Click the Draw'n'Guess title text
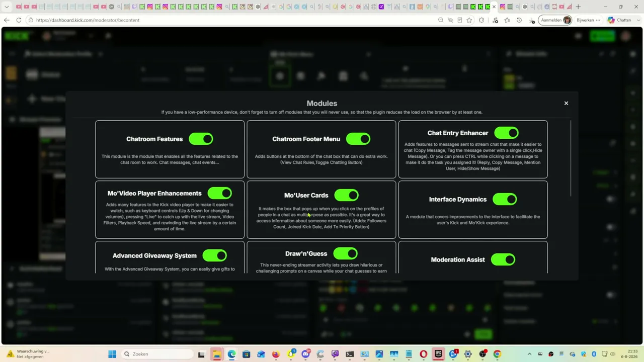This screenshot has width=644, height=362. (x=306, y=253)
